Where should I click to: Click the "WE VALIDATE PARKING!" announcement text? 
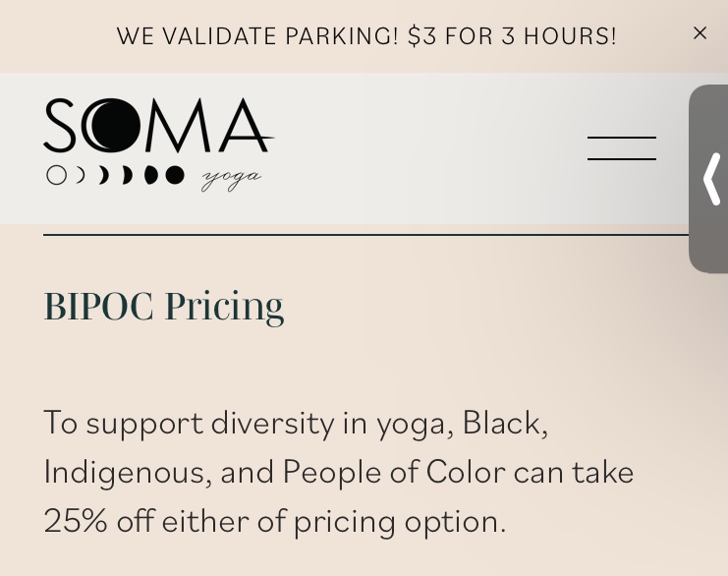(257, 35)
